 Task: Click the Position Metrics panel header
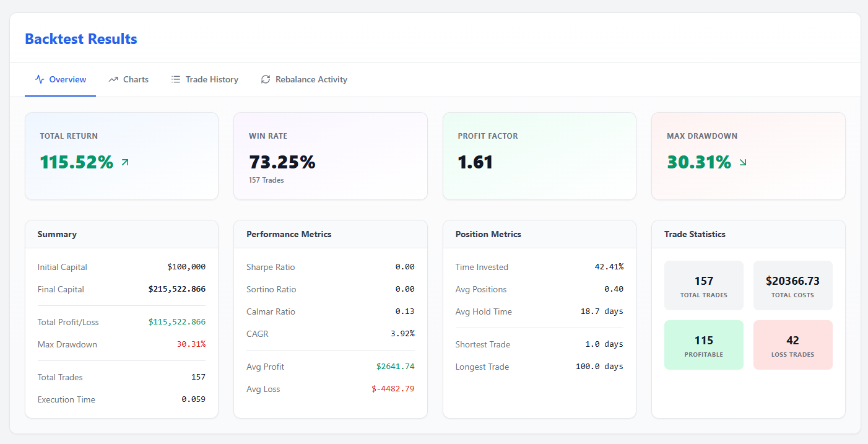(x=539, y=234)
